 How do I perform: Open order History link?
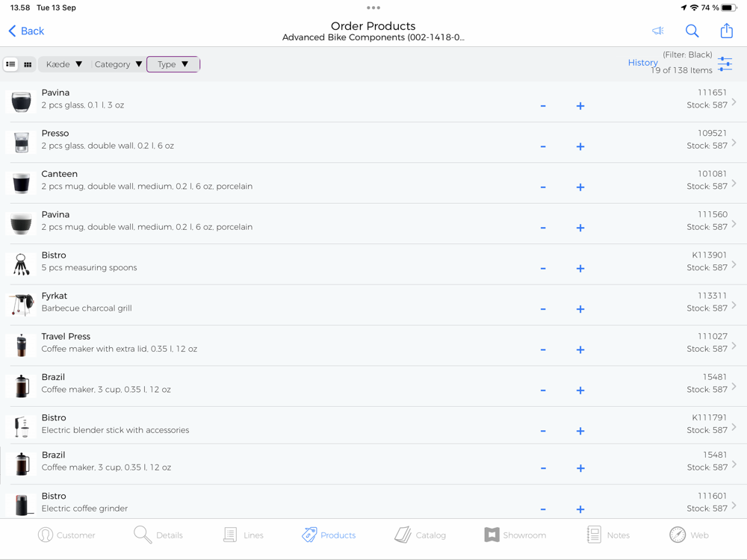642,63
